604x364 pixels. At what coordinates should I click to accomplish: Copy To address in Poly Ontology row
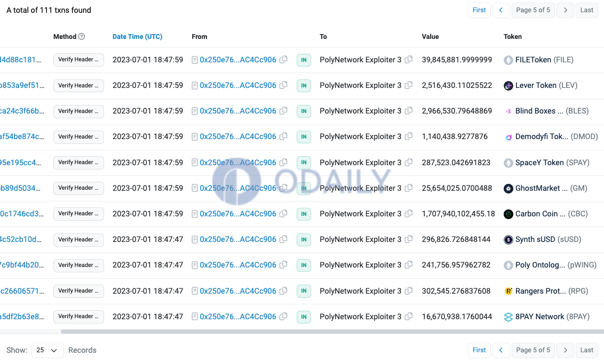409,265
